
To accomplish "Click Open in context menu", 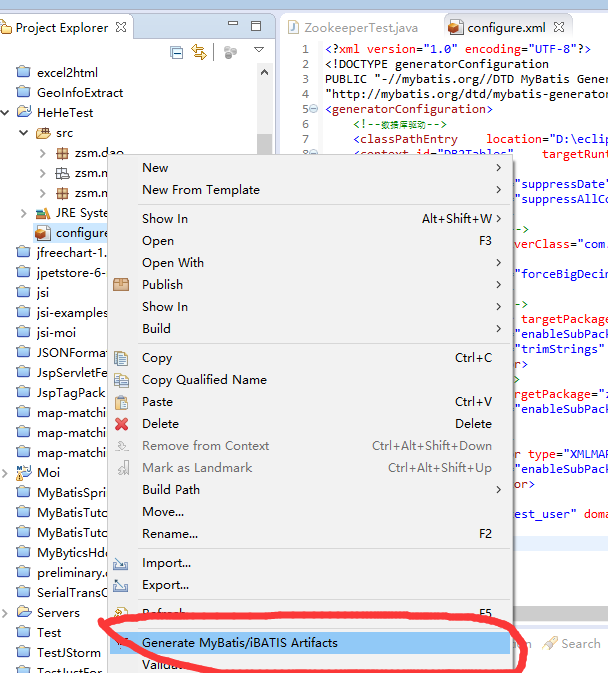I will (310, 241).
